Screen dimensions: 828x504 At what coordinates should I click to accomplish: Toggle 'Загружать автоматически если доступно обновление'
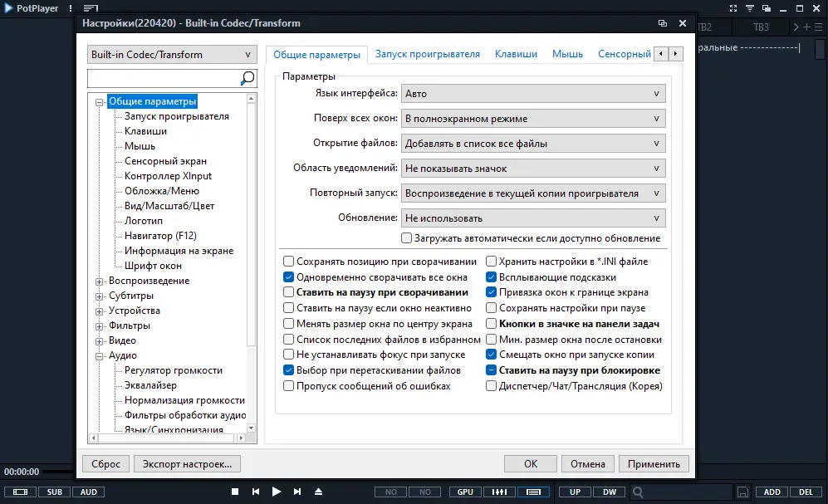407,238
